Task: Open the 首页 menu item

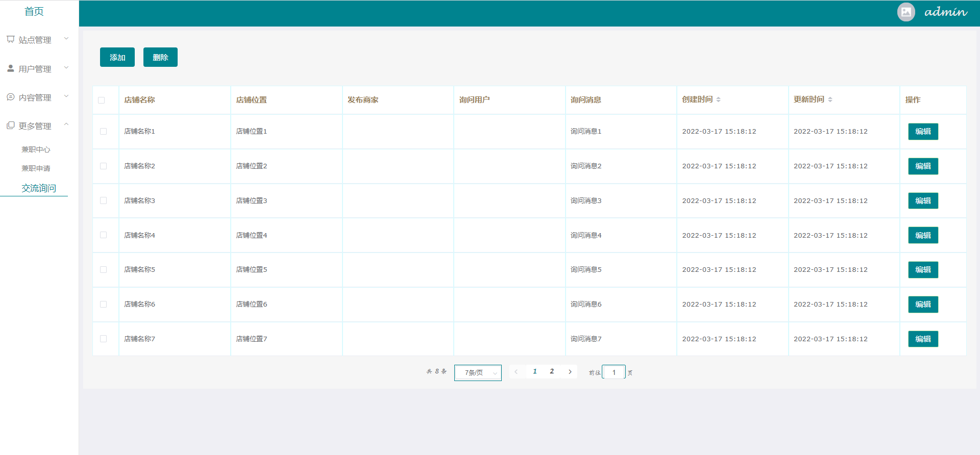Action: click(34, 12)
